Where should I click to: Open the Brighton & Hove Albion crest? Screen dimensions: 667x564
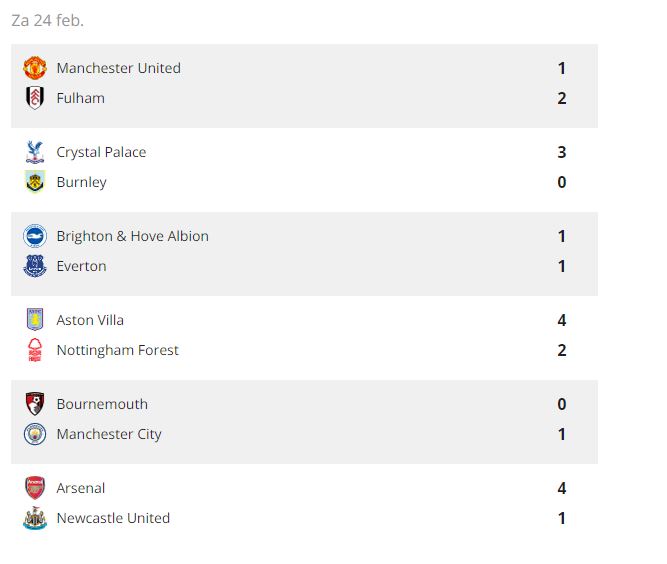[35, 236]
